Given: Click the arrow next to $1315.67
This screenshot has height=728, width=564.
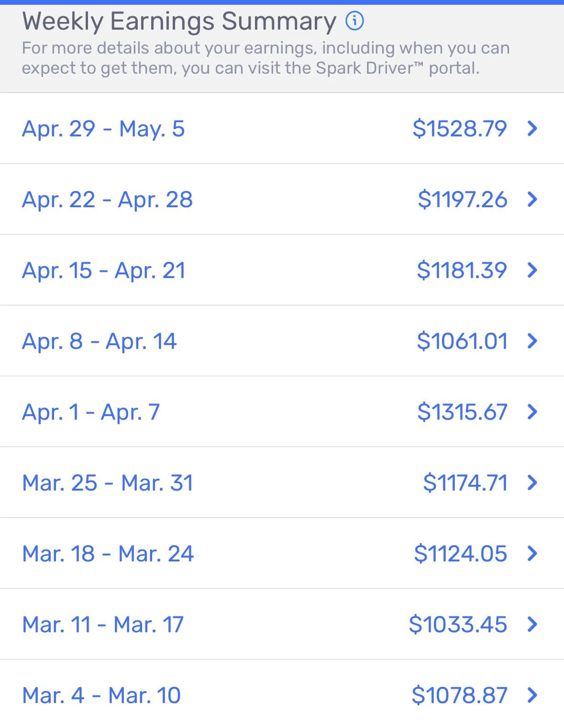Looking at the screenshot, I should click(532, 412).
